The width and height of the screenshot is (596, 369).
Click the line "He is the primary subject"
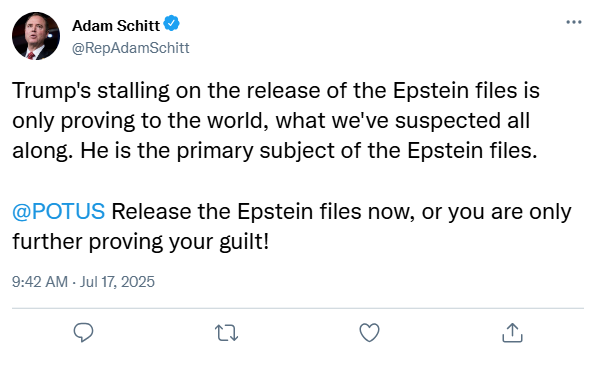(x=309, y=151)
